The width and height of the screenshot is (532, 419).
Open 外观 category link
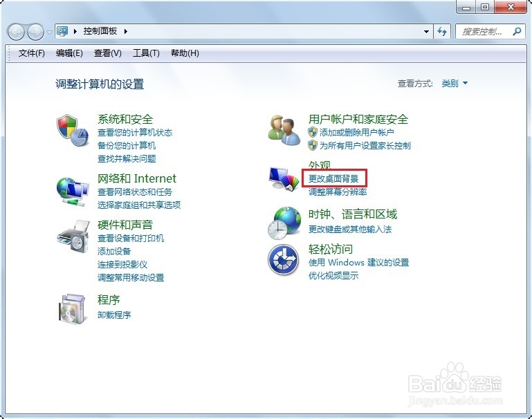319,165
